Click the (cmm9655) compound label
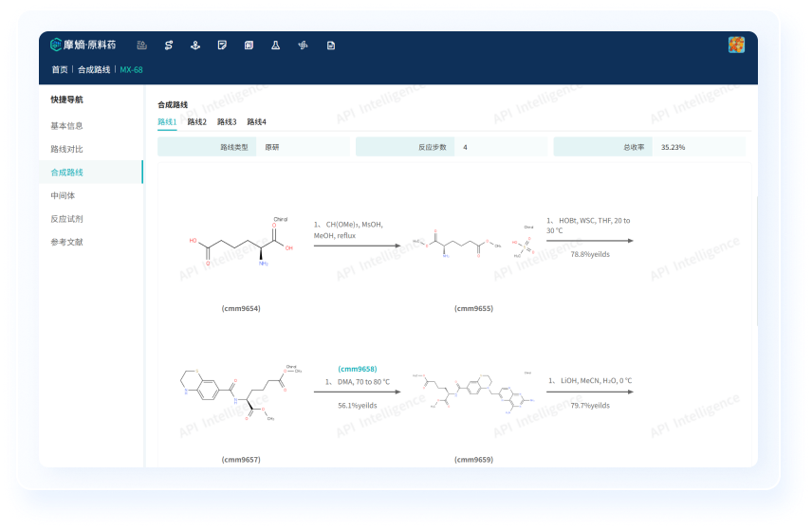 click(x=473, y=308)
